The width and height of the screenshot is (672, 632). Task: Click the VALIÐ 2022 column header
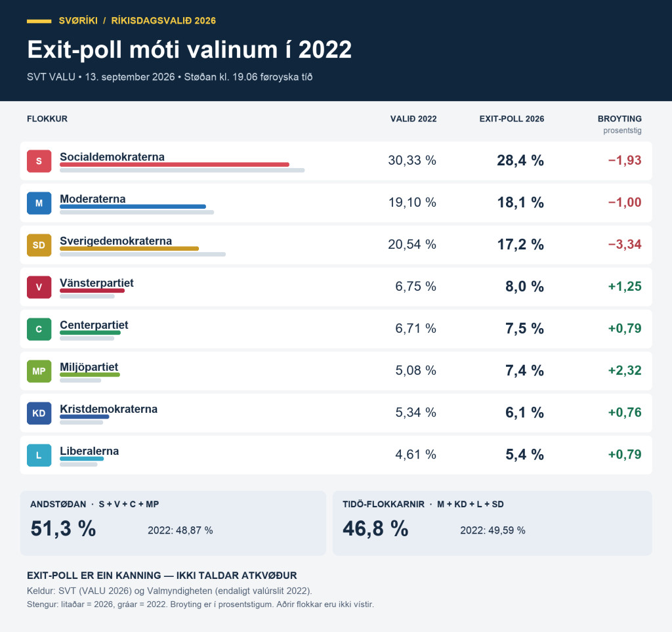coord(413,119)
